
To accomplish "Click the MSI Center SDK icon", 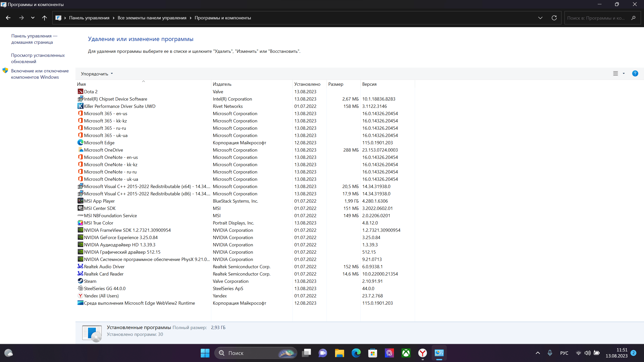I will click(80, 208).
